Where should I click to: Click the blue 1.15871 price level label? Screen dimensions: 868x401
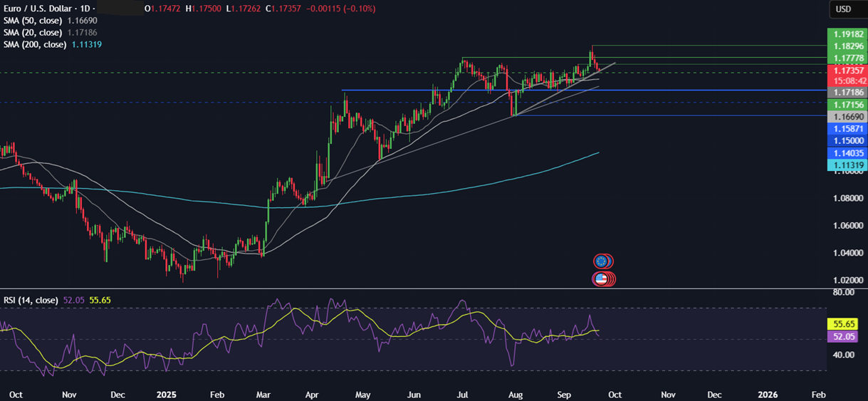tap(847, 128)
